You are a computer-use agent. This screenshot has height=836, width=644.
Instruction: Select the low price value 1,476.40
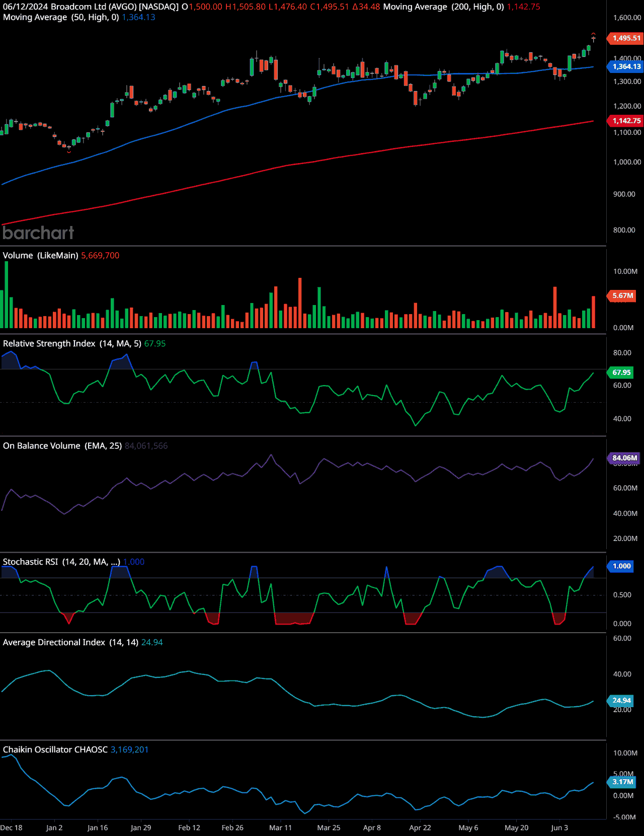290,7
